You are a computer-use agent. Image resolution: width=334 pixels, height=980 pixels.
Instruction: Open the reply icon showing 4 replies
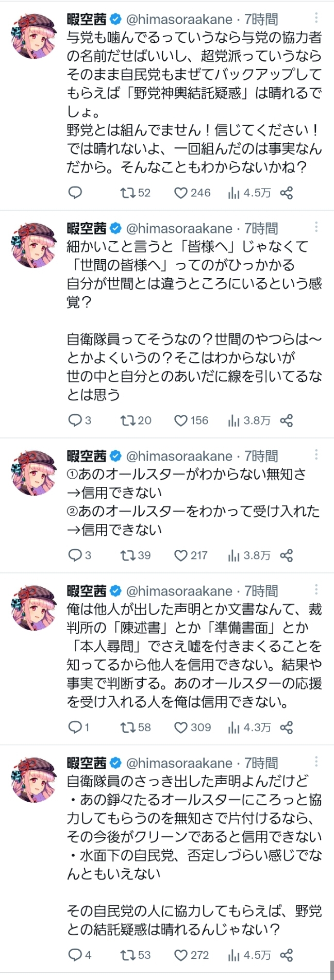75,955
